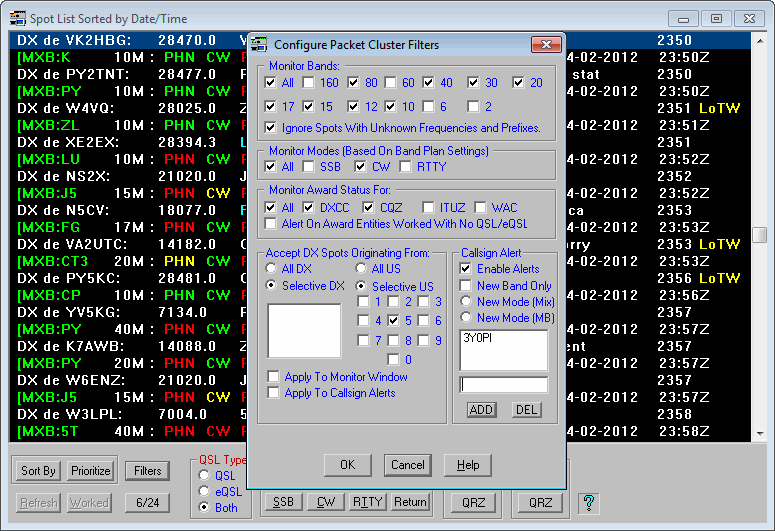Uncheck Enable Alerts in Callsign Alert

pos(467,269)
